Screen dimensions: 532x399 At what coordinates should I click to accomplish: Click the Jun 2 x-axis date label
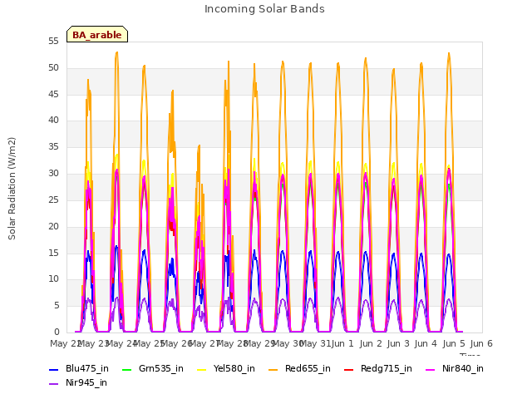point(371,343)
